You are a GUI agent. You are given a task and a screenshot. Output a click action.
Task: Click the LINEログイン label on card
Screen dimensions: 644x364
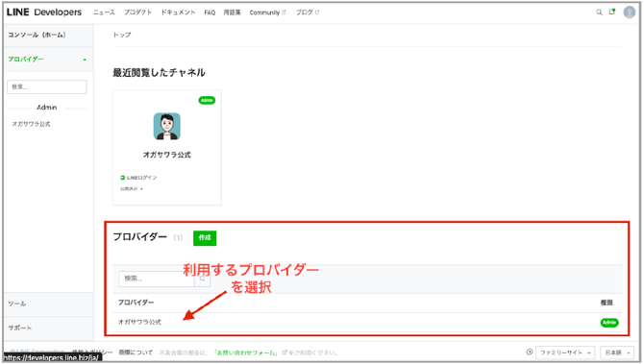(x=141, y=178)
